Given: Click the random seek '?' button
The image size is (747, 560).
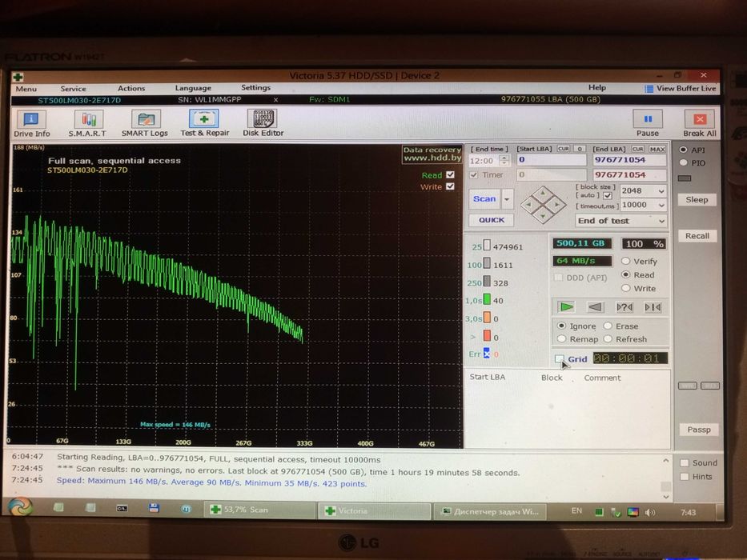Looking at the screenshot, I should coord(625,307).
